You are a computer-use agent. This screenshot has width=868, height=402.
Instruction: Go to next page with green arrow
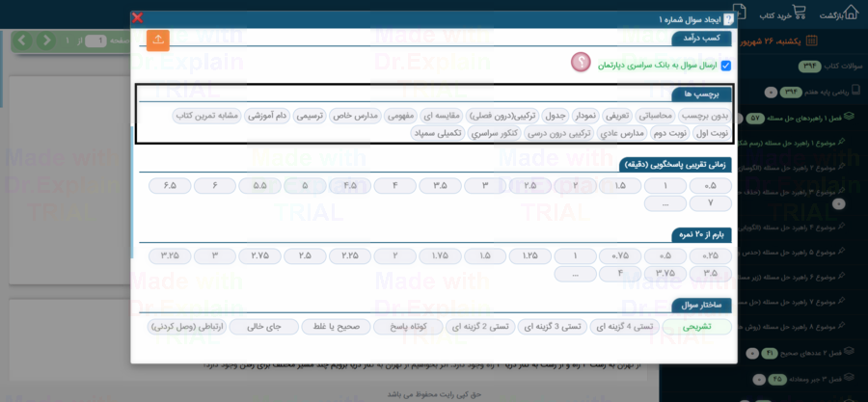point(23,40)
